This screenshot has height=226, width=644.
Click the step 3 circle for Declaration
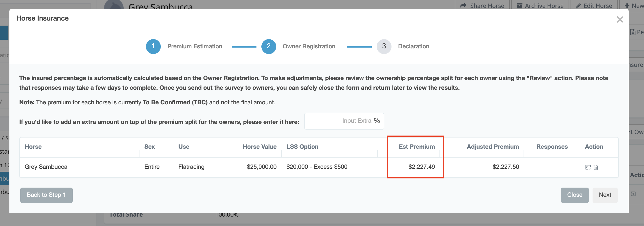[384, 46]
